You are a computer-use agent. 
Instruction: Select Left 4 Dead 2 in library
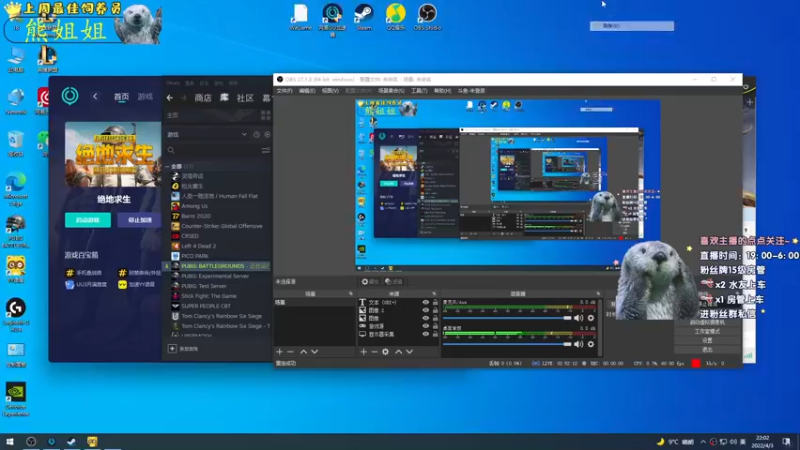coord(198,246)
